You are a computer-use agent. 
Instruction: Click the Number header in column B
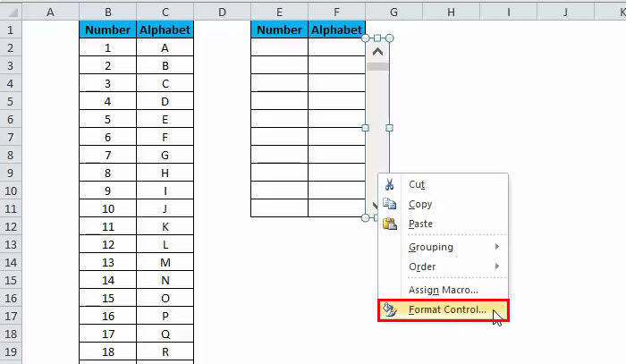pyautogui.click(x=108, y=30)
